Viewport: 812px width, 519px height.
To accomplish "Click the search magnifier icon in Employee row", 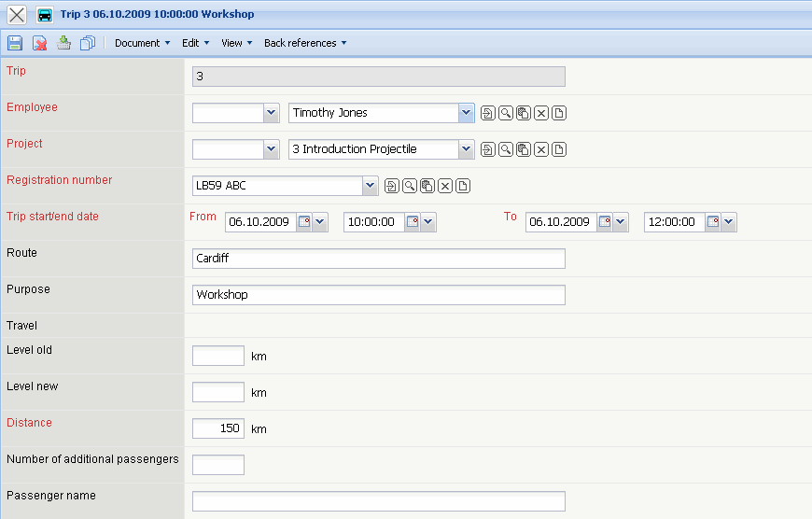I will pos(506,114).
